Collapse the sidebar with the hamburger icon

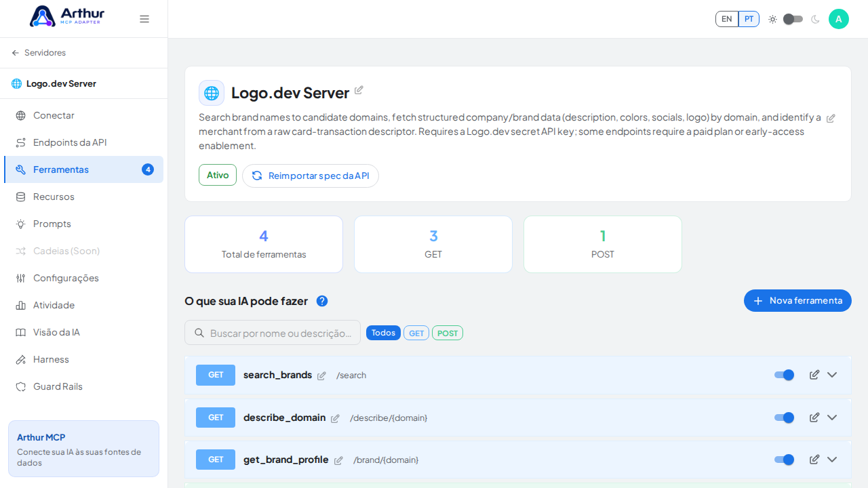point(144,19)
